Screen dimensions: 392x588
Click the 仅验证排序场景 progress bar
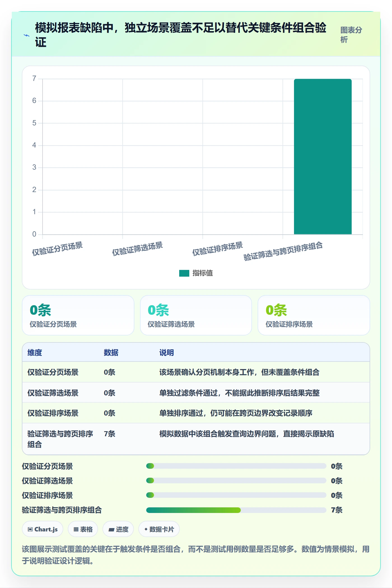(x=236, y=495)
